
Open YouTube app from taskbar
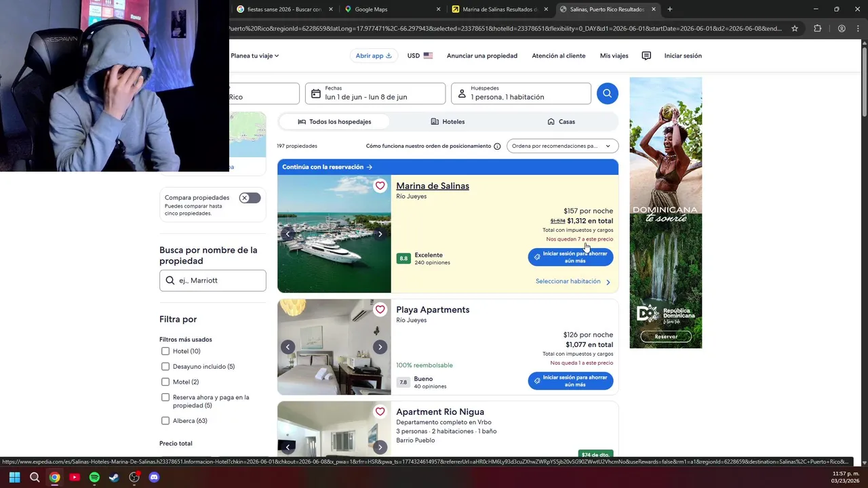tap(75, 477)
